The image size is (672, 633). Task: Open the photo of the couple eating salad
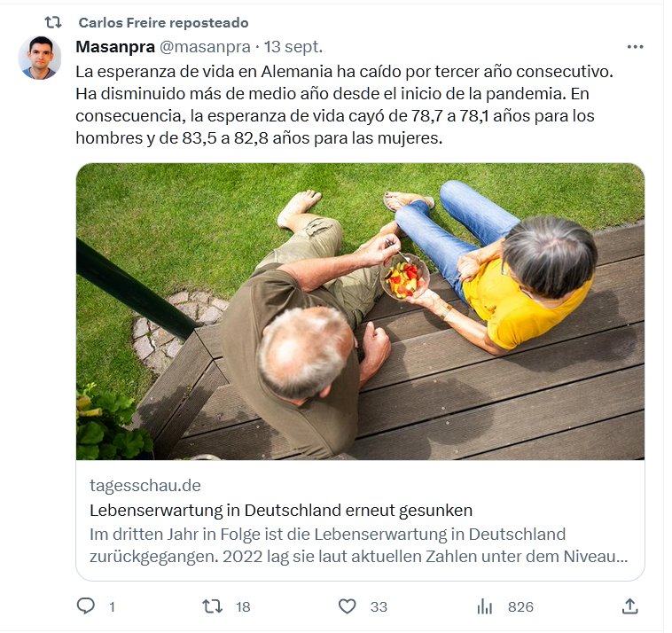point(361,311)
